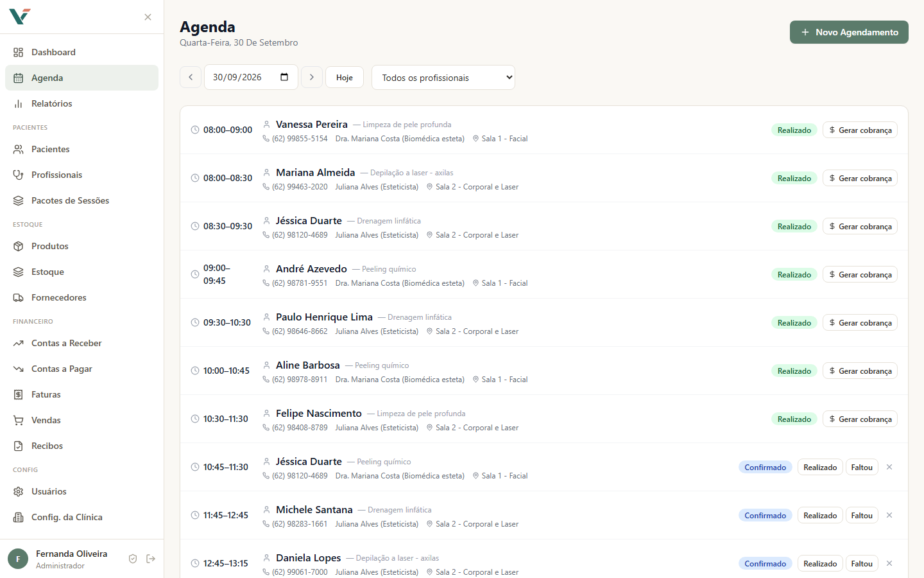Click Gerar cobrança for Aline Barbosa

pos(860,371)
